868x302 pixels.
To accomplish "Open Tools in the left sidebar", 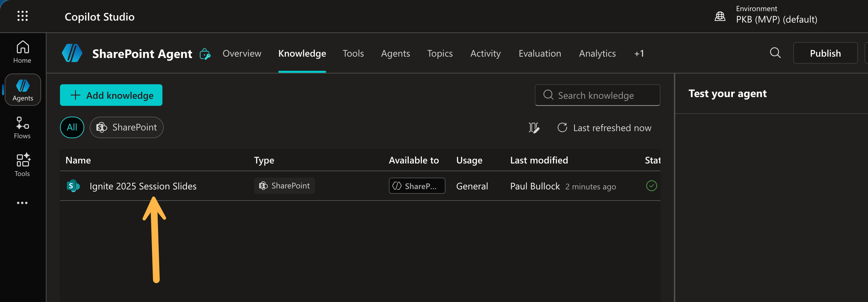I will (22, 165).
